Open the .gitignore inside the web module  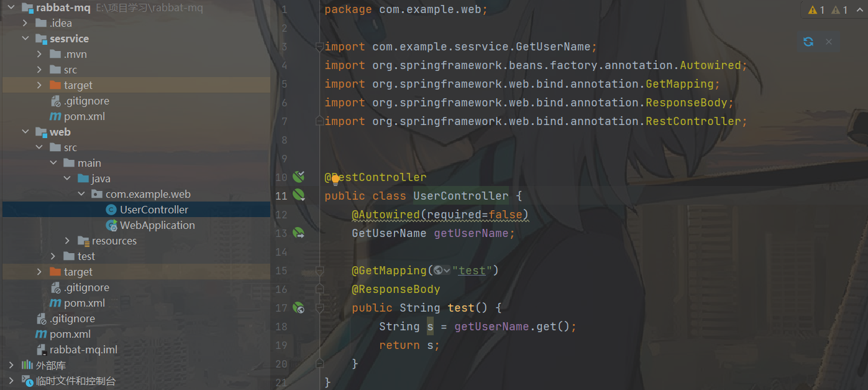(x=86, y=287)
